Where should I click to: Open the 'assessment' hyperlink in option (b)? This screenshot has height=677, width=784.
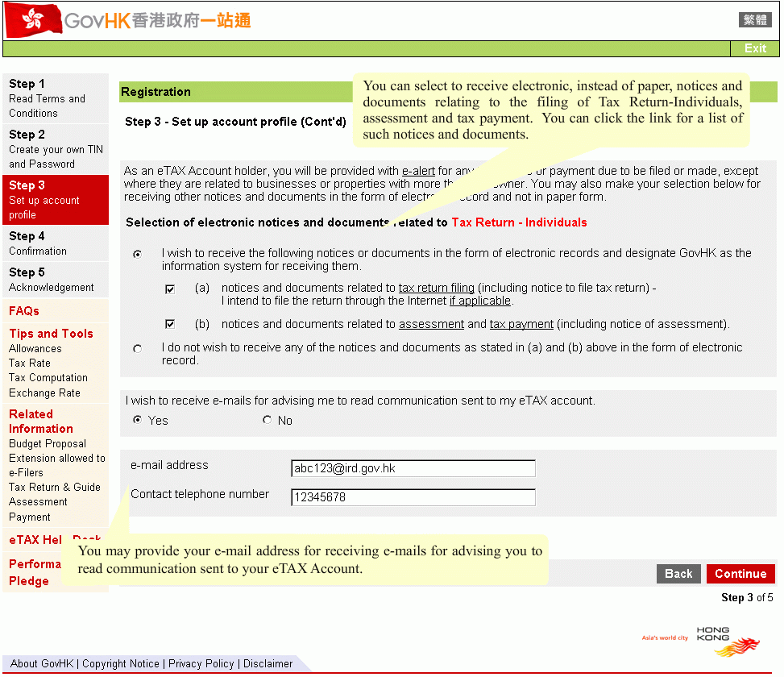pyautogui.click(x=432, y=324)
